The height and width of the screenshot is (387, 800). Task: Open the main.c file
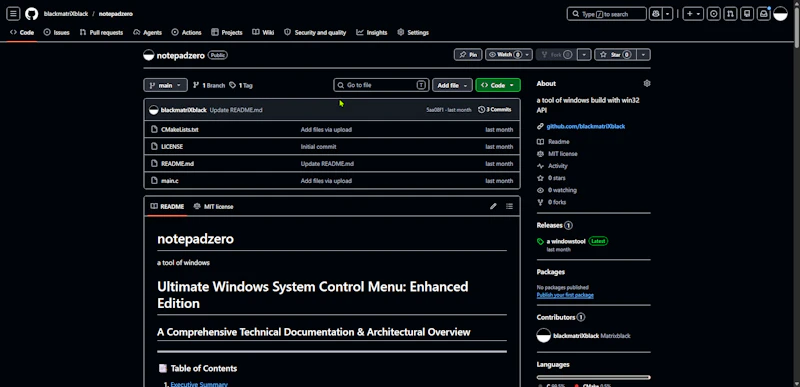pyautogui.click(x=170, y=181)
